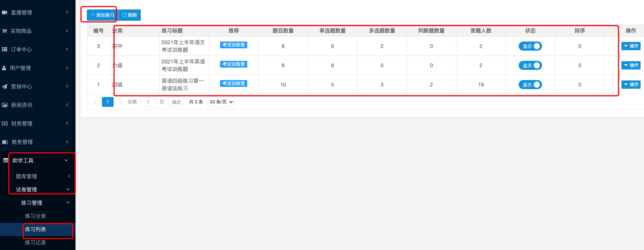The image size is (644, 250).
Task: Open 题库管理 submenu
Action: [x=38, y=176]
